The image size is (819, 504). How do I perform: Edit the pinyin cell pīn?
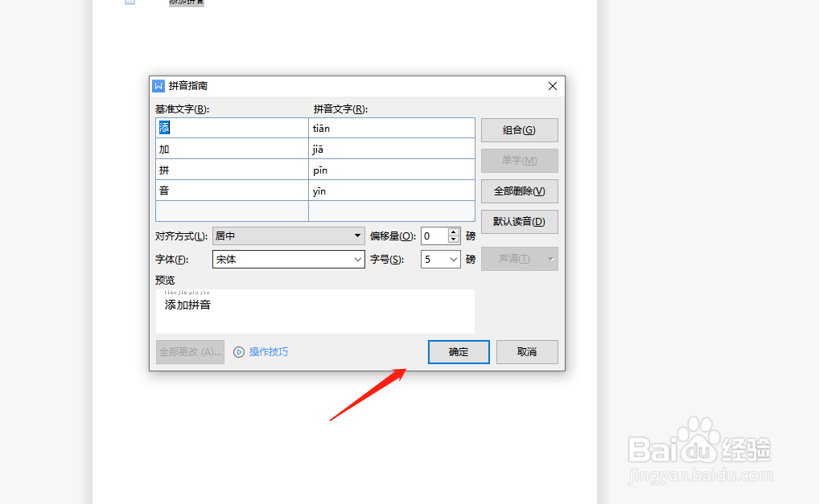pyautogui.click(x=392, y=170)
